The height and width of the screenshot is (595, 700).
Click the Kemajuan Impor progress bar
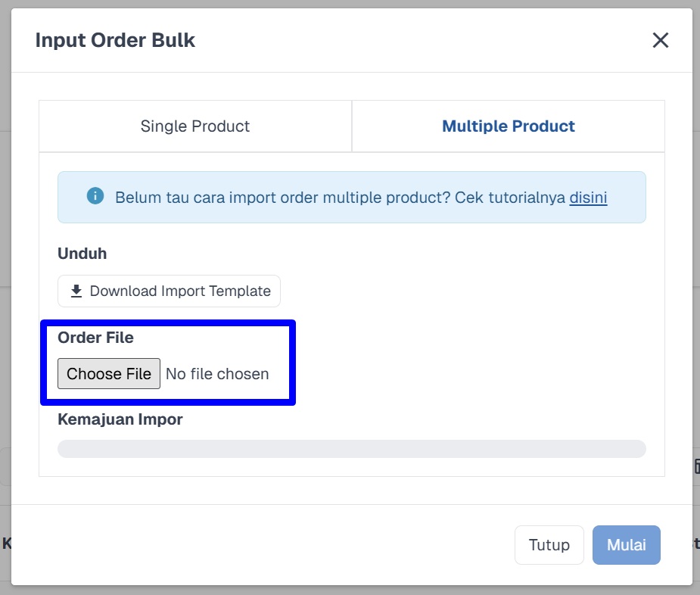[x=351, y=448]
